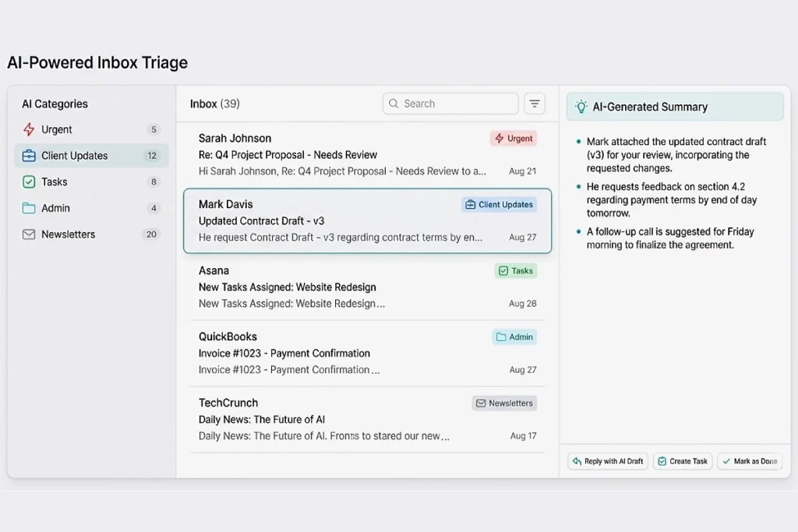Viewport: 798px width, 532px height.
Task: Open Newsletters via its envelope icon
Action: [x=30, y=234]
